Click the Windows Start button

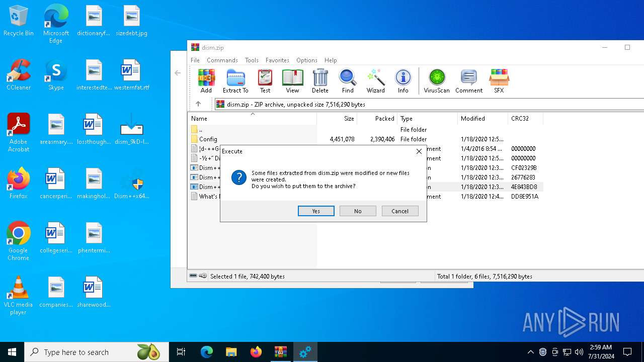pyautogui.click(x=12, y=352)
